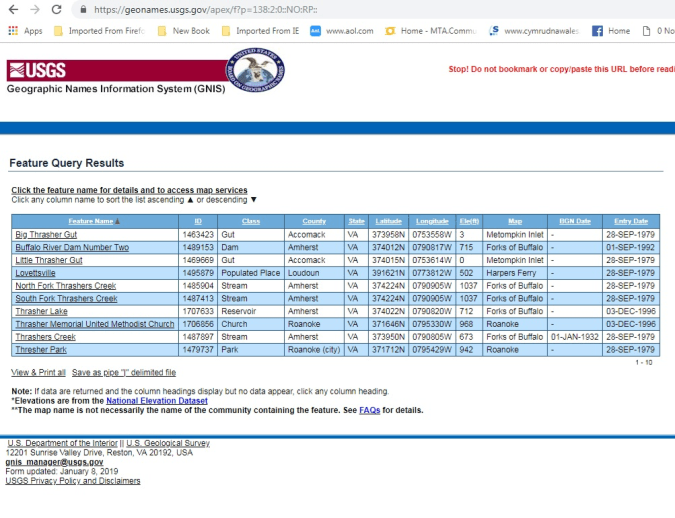
Task: Sort table by ID column
Action: (x=198, y=221)
